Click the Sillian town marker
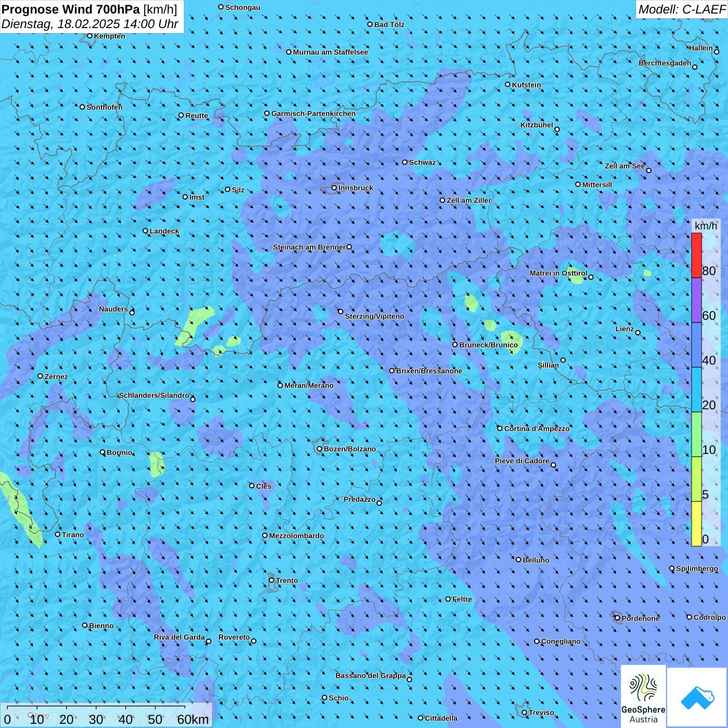Screen dimensions: 728x728 (x=563, y=360)
